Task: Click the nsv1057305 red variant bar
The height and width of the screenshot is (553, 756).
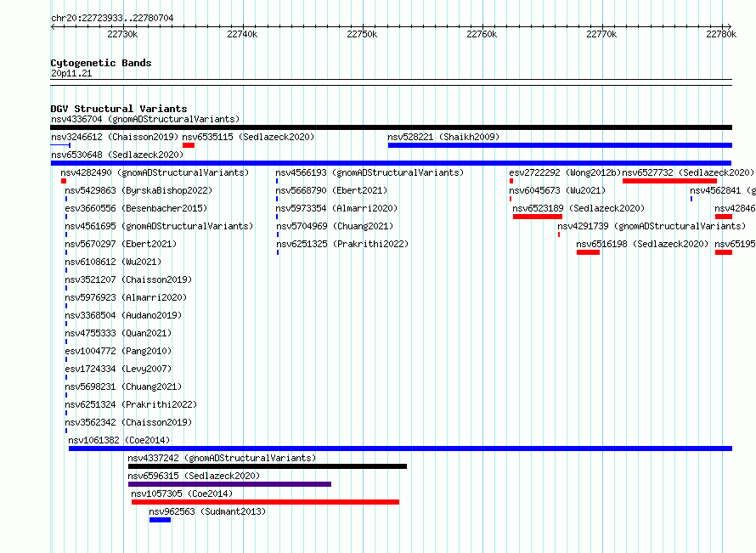Action: click(265, 502)
